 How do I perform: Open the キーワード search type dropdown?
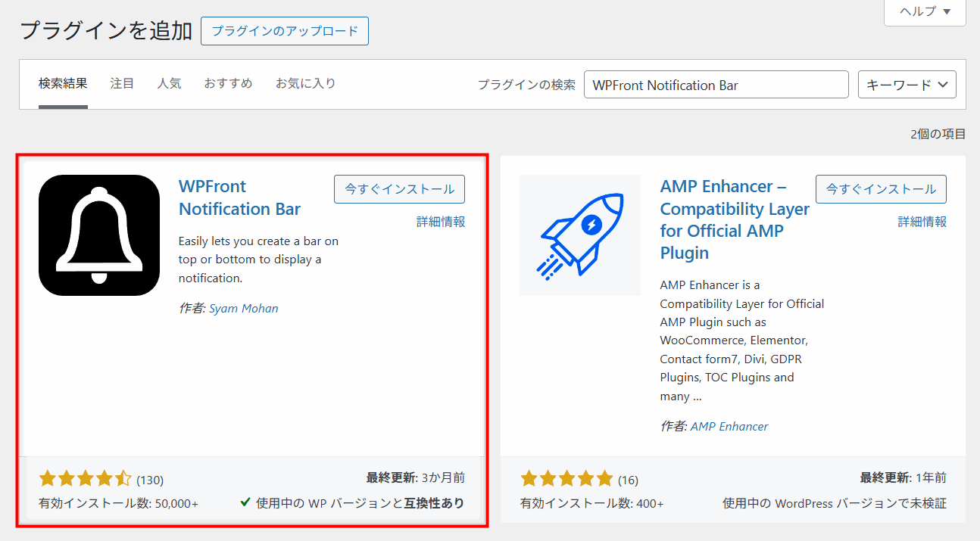[x=907, y=85]
